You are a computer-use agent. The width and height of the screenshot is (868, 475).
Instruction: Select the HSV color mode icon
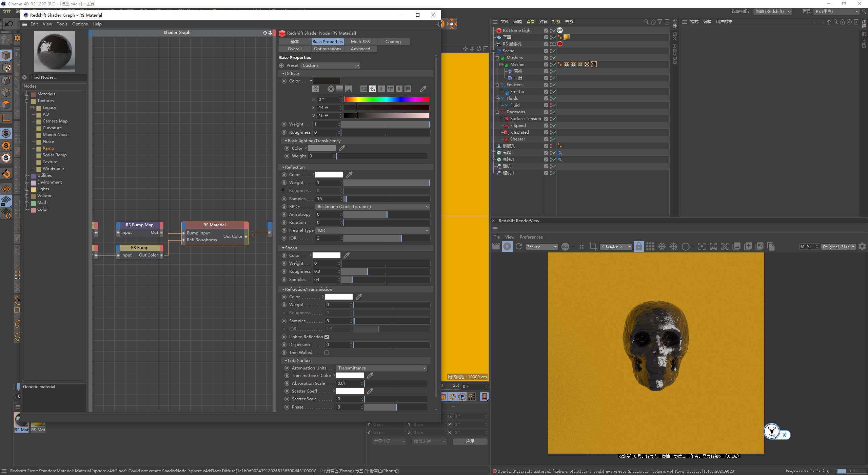[x=373, y=89]
